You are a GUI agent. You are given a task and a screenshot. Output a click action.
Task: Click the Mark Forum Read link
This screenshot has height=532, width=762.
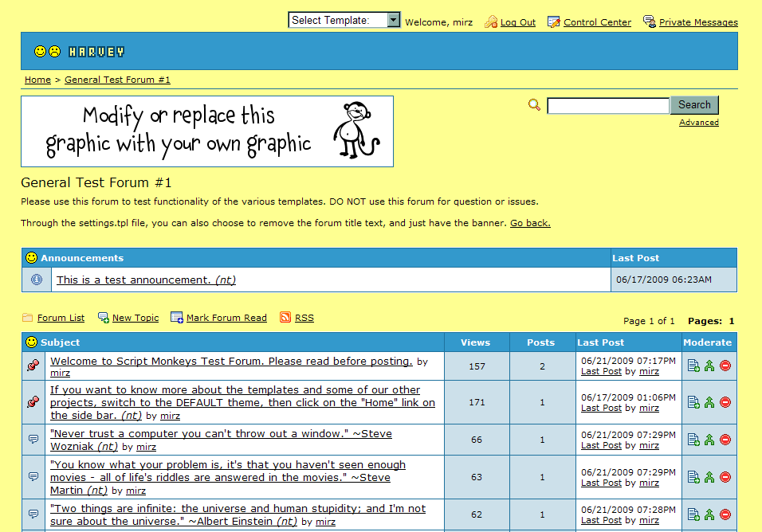[x=226, y=318]
